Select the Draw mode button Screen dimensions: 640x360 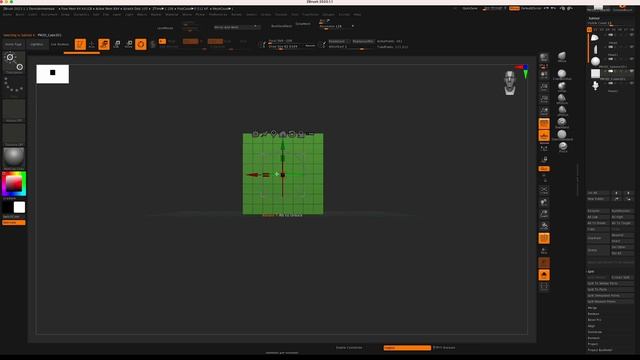coord(92,44)
